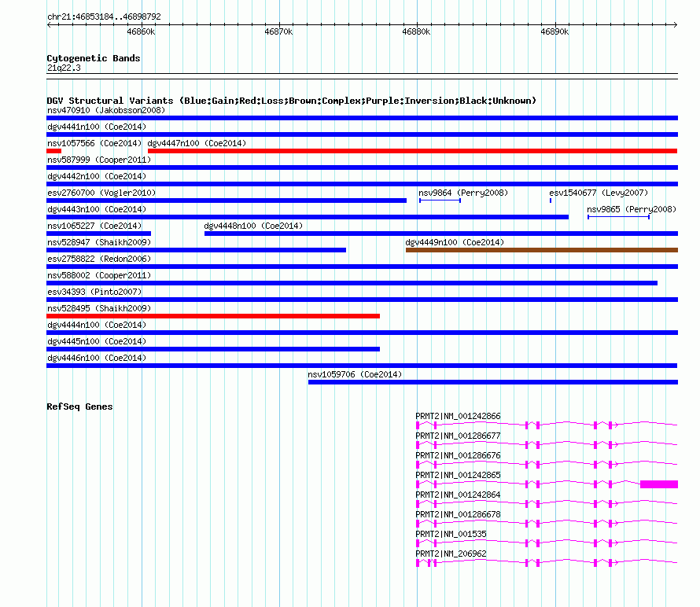
Task: Open PRMT2|NM_001242865 transcript label
Action: (x=458, y=475)
